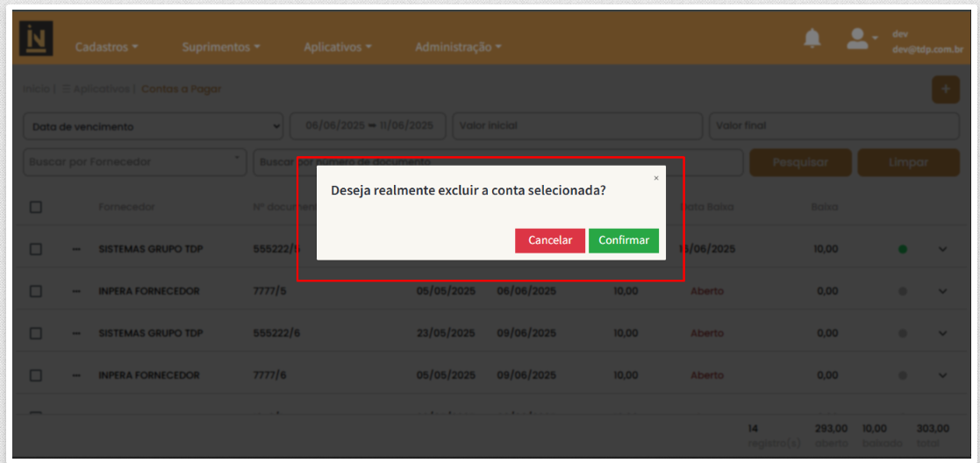The height and width of the screenshot is (463, 980).
Task: Check the box for INPERA FORNECEDOR 7777/5 row
Action: [36, 291]
